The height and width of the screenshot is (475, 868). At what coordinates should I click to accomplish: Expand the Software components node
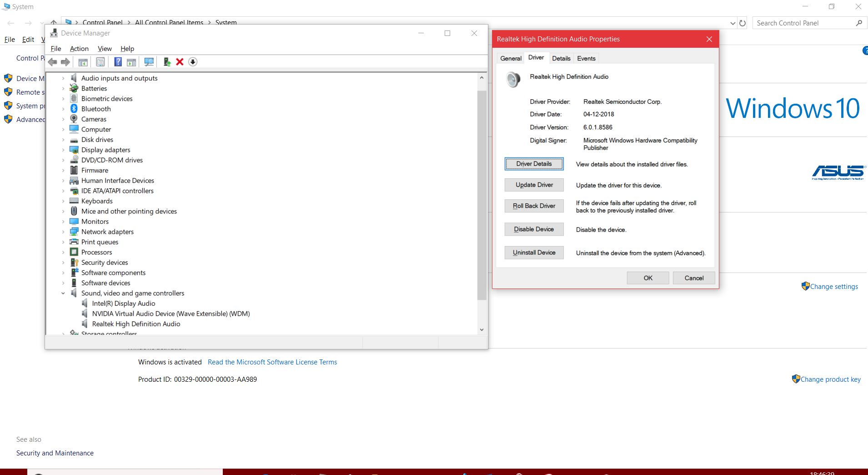pyautogui.click(x=63, y=273)
